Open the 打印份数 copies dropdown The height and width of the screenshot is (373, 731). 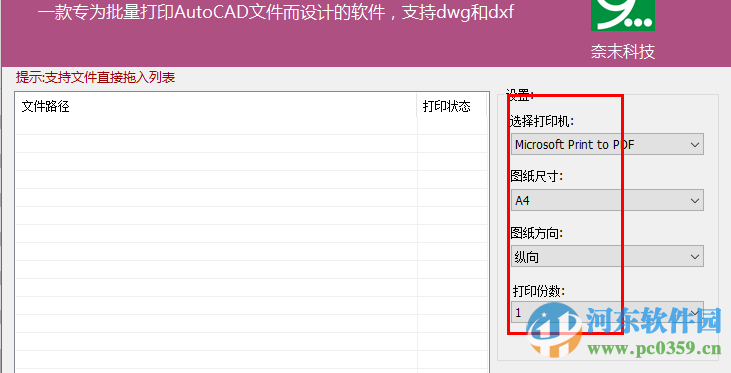click(607, 313)
